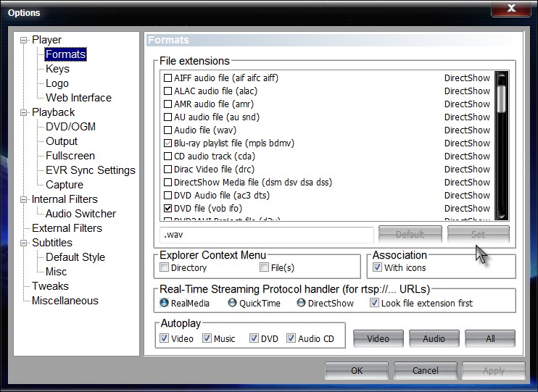Open the Output settings page

pyautogui.click(x=62, y=141)
